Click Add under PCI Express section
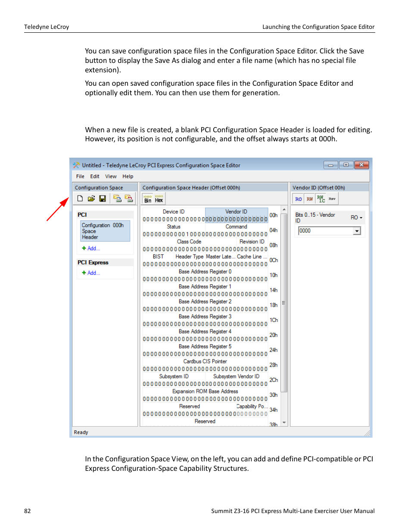 click(x=91, y=273)
